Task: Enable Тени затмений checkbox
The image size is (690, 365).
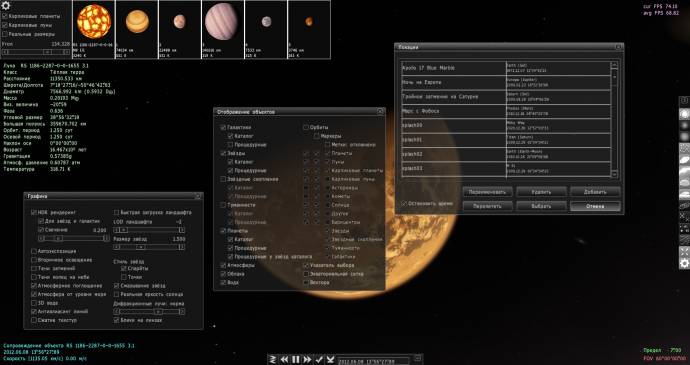Action: pos(34,268)
